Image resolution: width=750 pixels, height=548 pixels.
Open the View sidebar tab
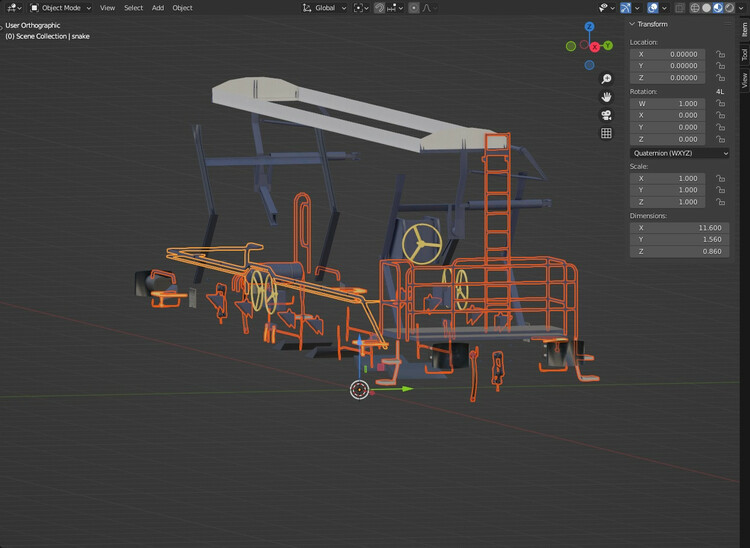[745, 80]
